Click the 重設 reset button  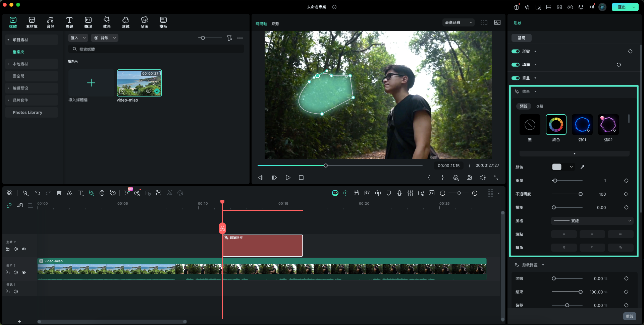click(x=629, y=316)
